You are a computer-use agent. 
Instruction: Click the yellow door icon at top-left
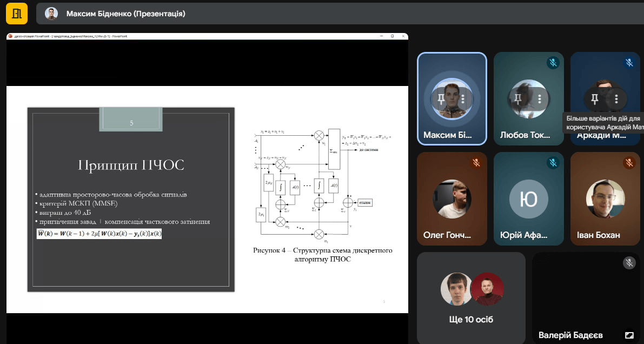coord(17,14)
